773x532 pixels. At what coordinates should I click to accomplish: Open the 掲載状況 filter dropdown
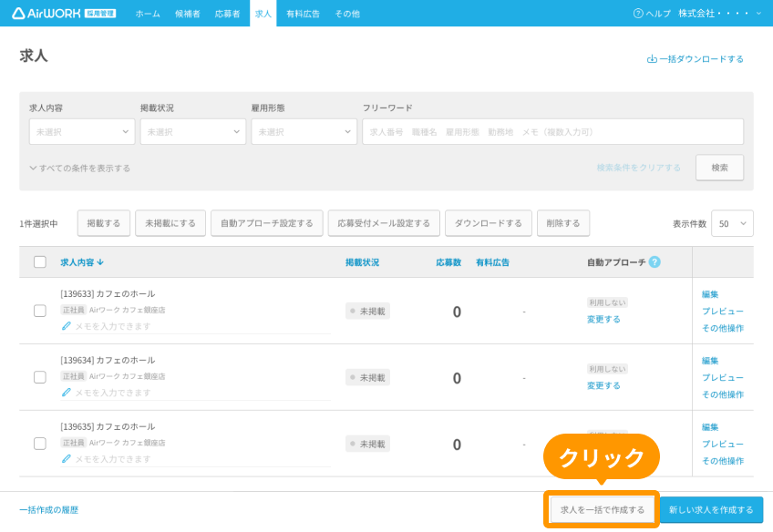click(192, 131)
